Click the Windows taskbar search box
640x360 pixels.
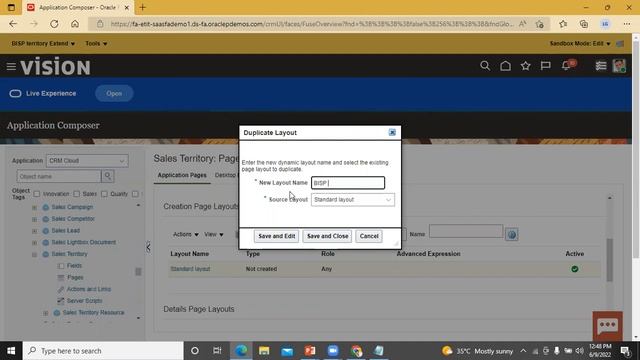(x=103, y=351)
